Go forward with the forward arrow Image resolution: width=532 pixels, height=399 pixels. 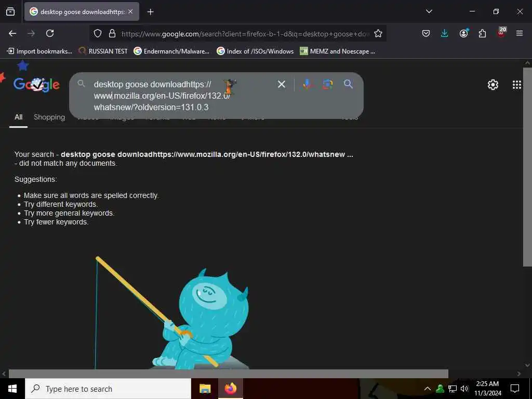pos(31,33)
